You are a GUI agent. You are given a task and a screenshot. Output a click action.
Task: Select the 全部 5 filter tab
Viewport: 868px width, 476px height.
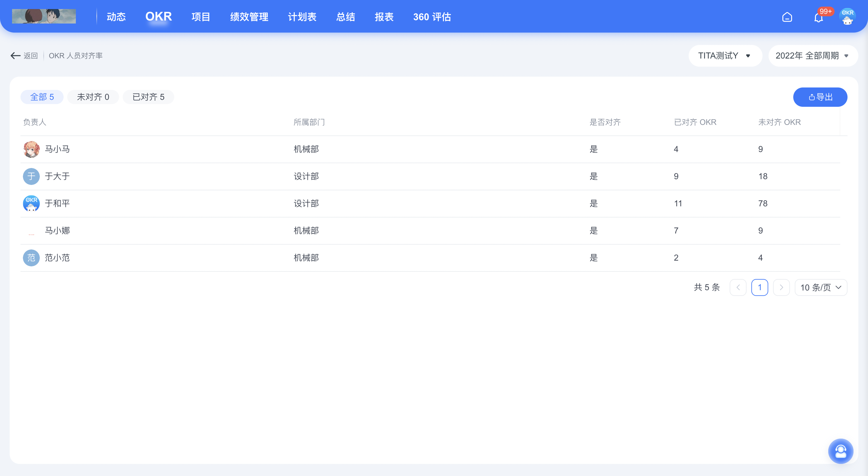[x=42, y=97]
